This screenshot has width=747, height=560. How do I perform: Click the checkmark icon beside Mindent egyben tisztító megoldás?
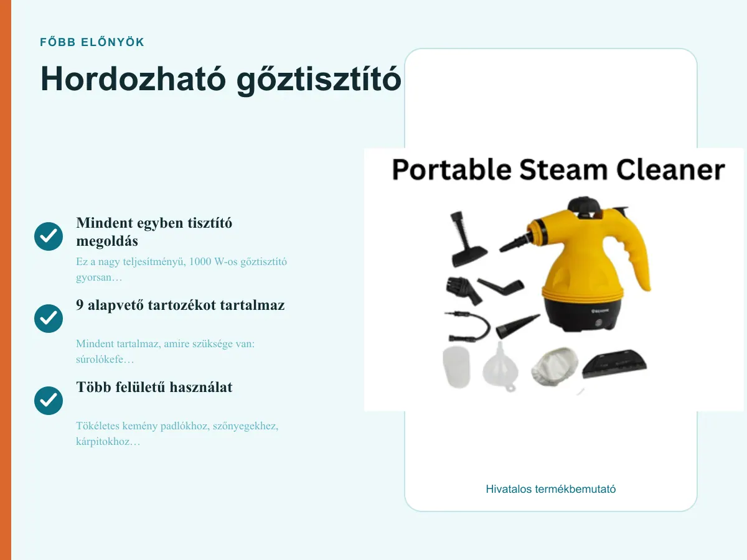click(49, 236)
